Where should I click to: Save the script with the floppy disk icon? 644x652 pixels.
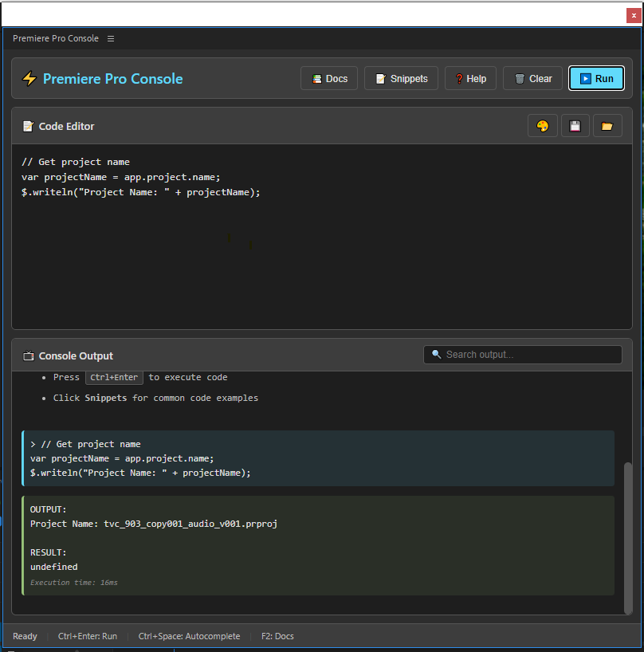(575, 125)
